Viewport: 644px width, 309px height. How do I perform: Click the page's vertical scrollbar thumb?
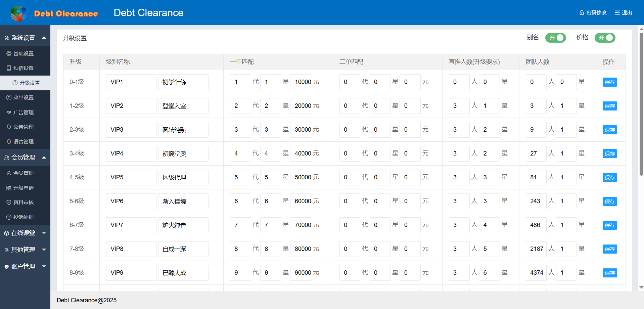pos(641,104)
